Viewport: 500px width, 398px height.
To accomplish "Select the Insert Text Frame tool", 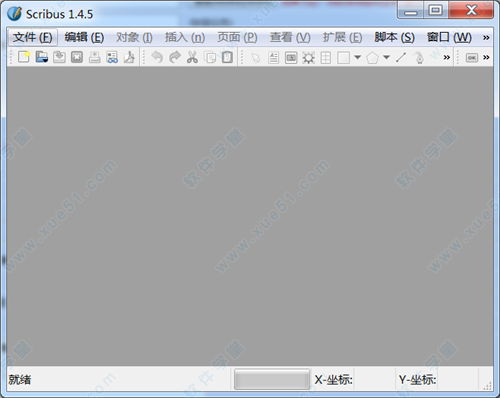I will coord(274,58).
